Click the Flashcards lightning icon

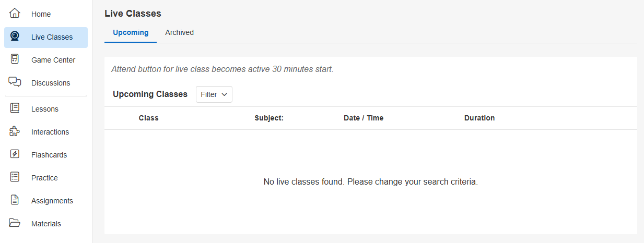pos(15,154)
